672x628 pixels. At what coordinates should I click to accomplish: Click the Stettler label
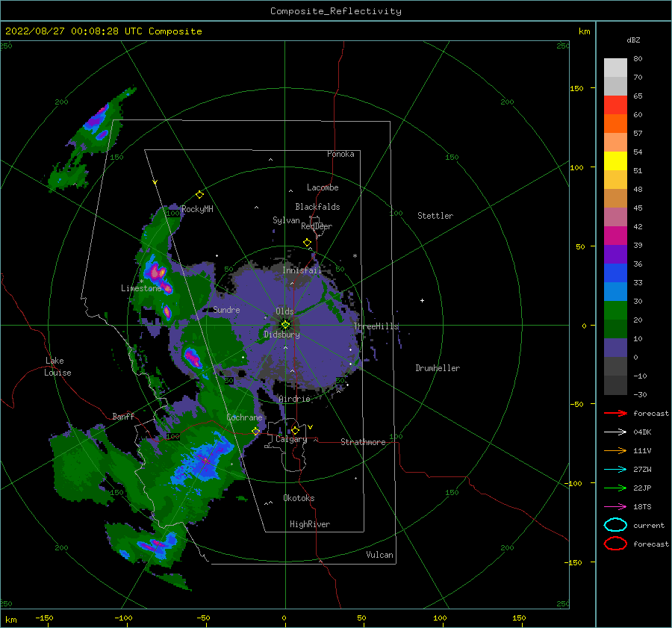click(x=435, y=216)
